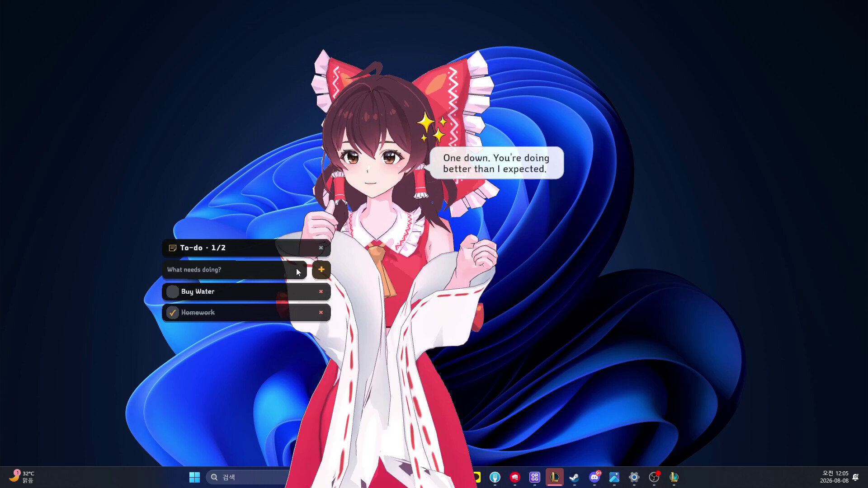Screen dimensions: 868x488
Task: Open the Photos app in the taskbar
Action: tap(614, 477)
